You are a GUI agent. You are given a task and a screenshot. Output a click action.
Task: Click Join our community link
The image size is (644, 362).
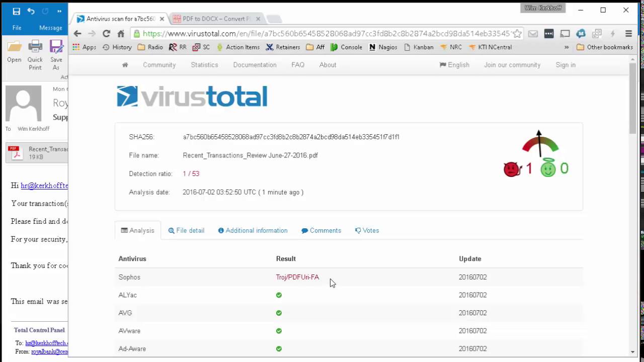pyautogui.click(x=512, y=65)
